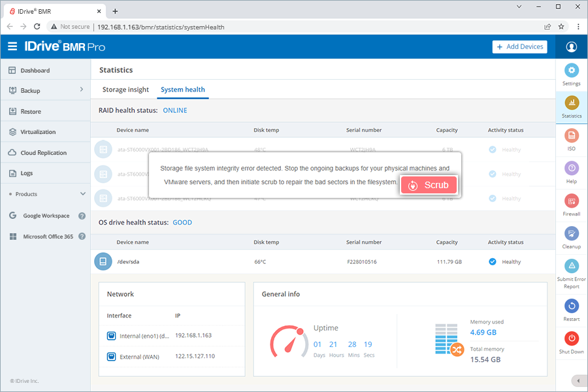This screenshot has height=392, width=588.
Task: Open Microsoft Office 365 product
Action: (x=48, y=237)
